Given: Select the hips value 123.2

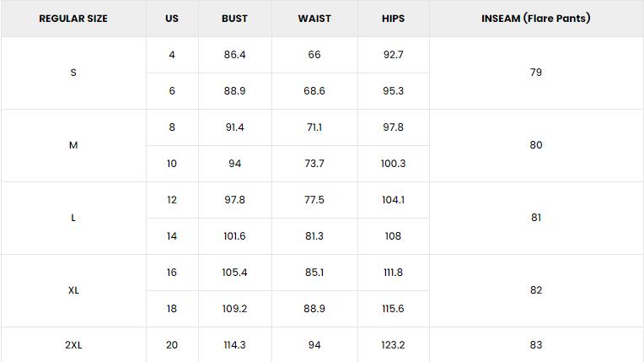Looking at the screenshot, I should pos(393,345).
